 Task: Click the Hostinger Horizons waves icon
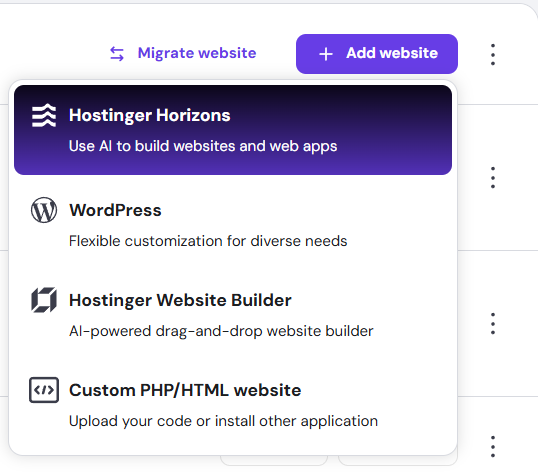44,115
